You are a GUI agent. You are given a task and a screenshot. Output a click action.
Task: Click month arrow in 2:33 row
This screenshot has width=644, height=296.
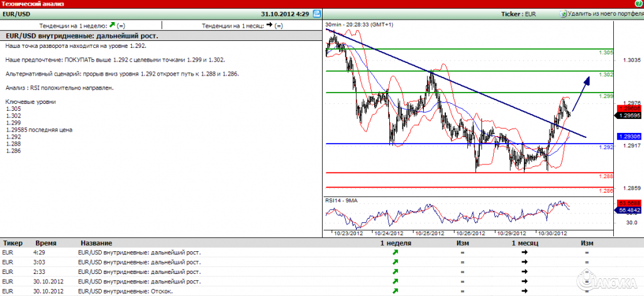point(525,271)
